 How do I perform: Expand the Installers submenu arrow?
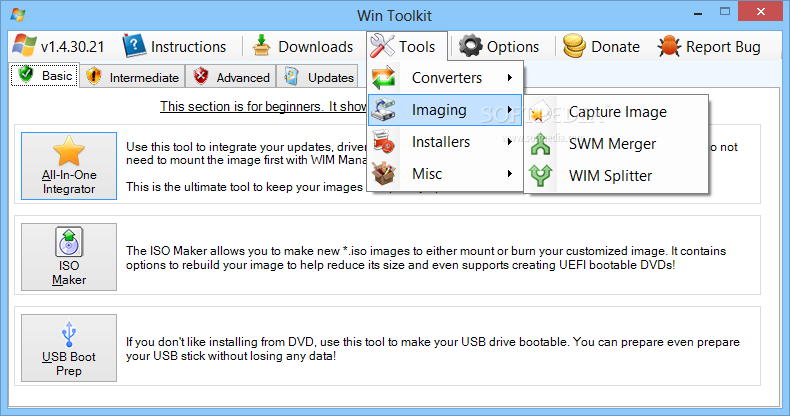coord(510,142)
